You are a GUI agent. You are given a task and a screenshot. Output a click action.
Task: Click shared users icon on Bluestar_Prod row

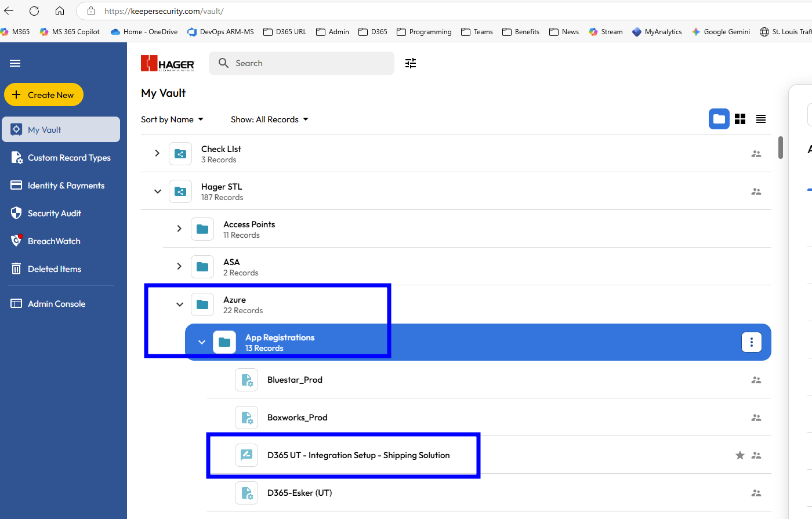pyautogui.click(x=756, y=380)
